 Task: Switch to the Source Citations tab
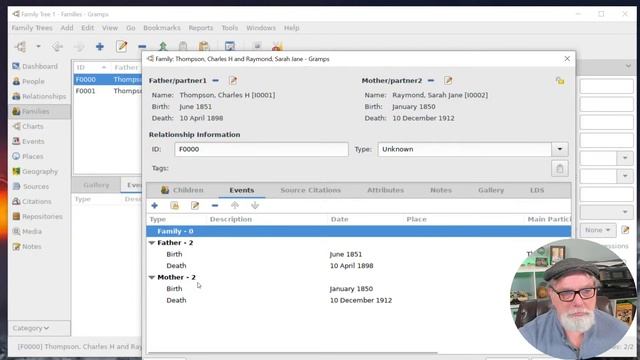coord(310,190)
